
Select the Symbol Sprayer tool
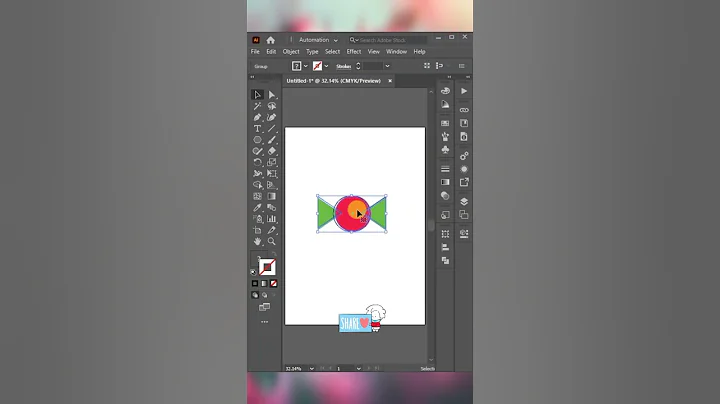pyautogui.click(x=258, y=219)
